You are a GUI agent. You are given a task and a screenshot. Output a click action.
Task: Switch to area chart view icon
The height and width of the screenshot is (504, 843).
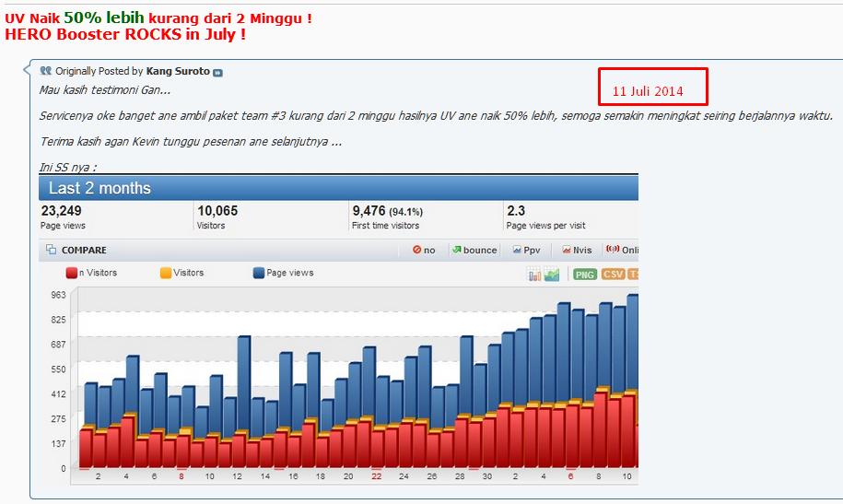(x=552, y=275)
